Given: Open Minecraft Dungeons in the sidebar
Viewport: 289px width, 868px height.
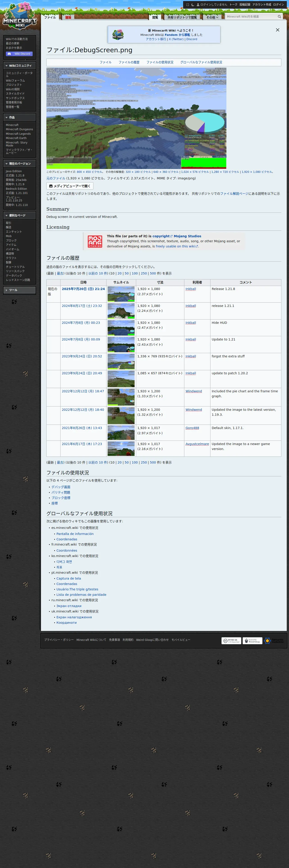Looking at the screenshot, I should (x=20, y=129).
